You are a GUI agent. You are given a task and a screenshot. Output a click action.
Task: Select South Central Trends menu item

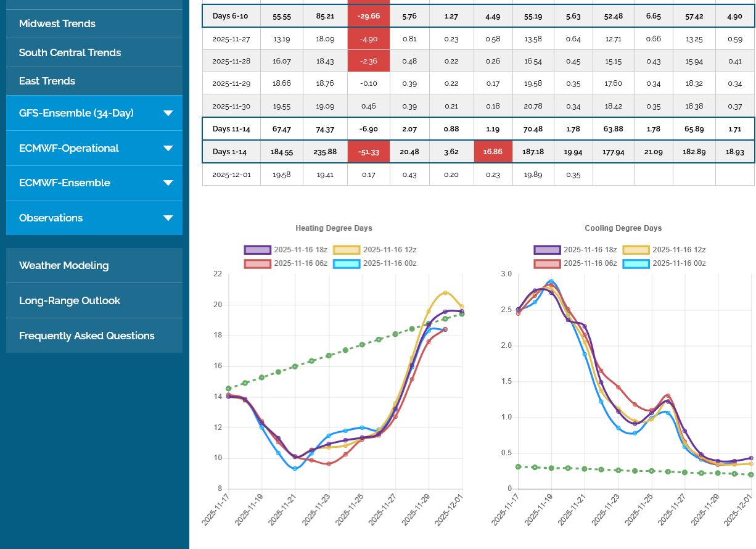[x=70, y=52]
